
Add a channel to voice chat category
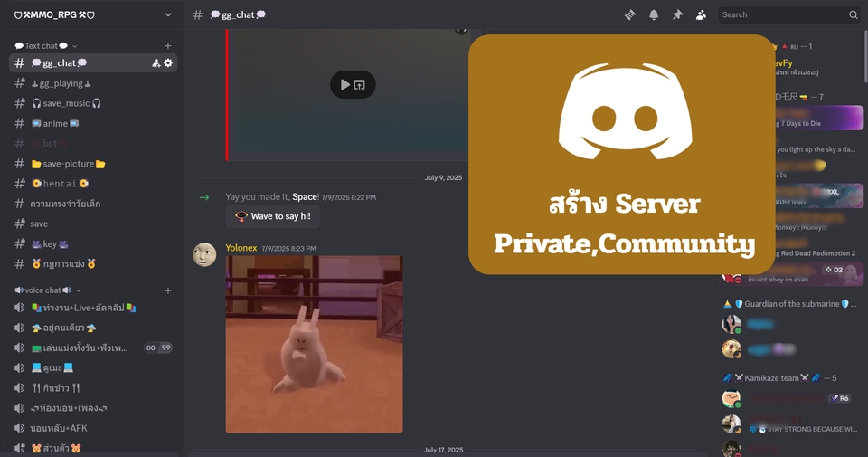tap(168, 290)
